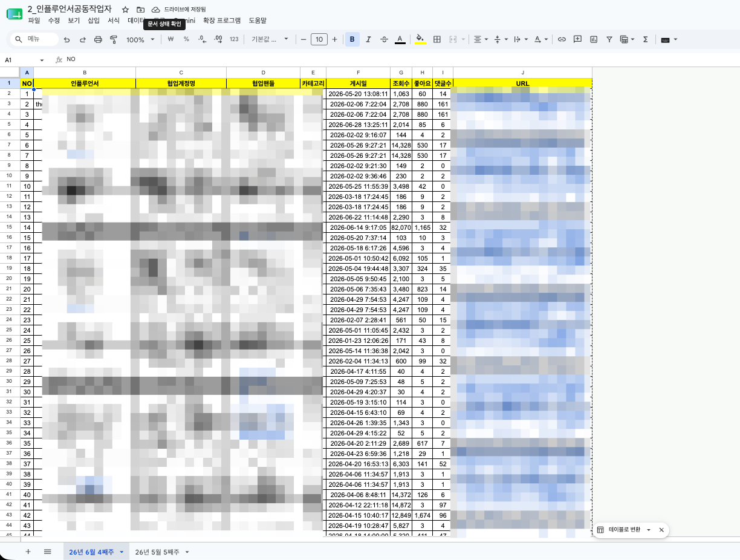This screenshot has width=740, height=560.
Task: Add a new sheet with the plus button
Action: coord(28,552)
